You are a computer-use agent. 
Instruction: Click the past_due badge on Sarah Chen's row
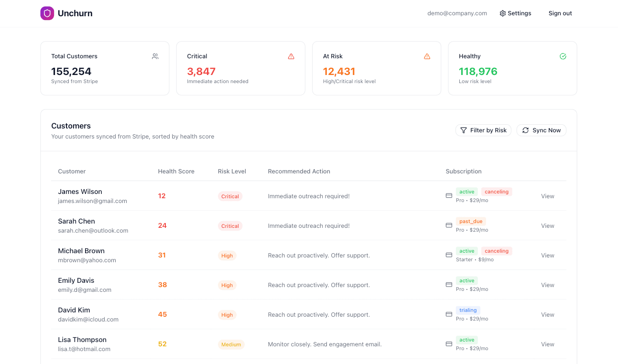[x=471, y=221]
